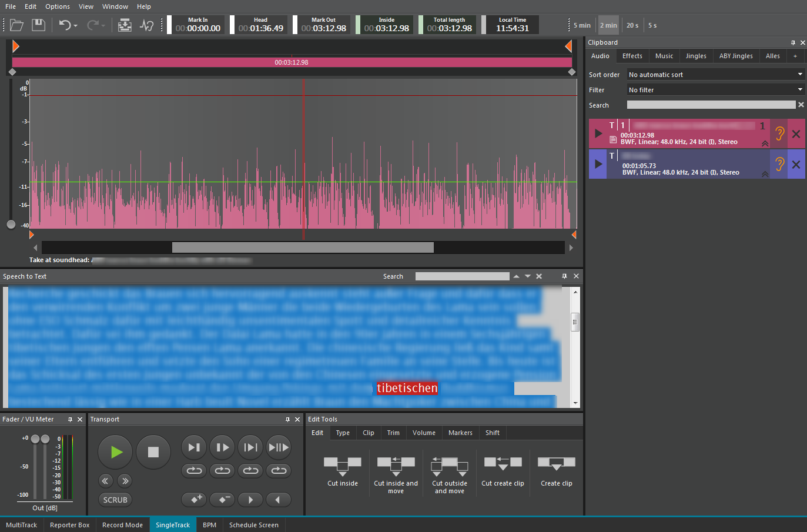This screenshot has height=532, width=807.
Task: Toggle the SCRUB button
Action: coord(115,500)
